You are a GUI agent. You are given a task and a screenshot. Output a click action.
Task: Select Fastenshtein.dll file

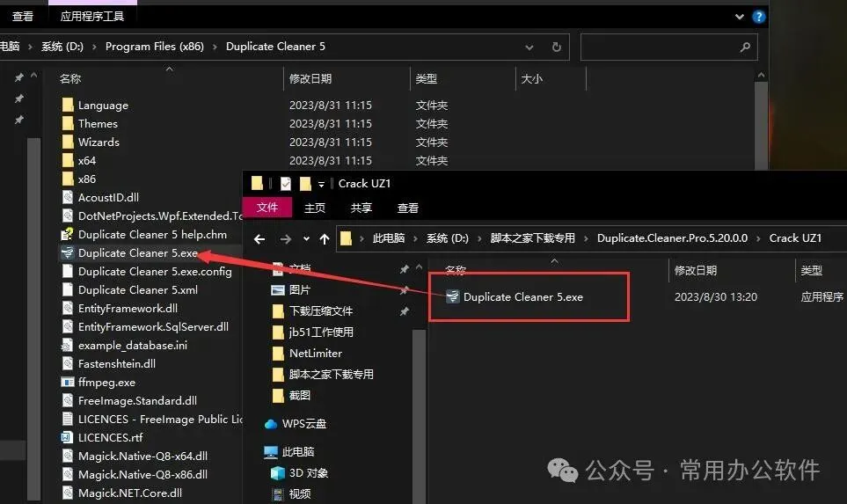[x=117, y=363]
